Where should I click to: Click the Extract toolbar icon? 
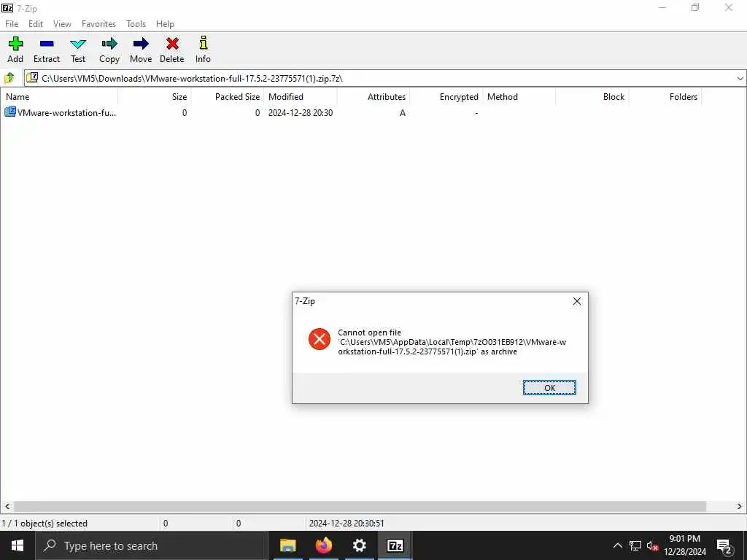coord(47,50)
